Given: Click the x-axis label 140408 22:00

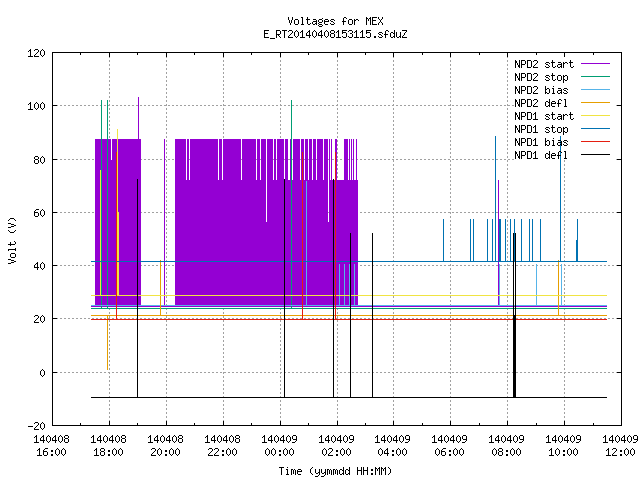Looking at the screenshot, I should pyautogui.click(x=222, y=446).
